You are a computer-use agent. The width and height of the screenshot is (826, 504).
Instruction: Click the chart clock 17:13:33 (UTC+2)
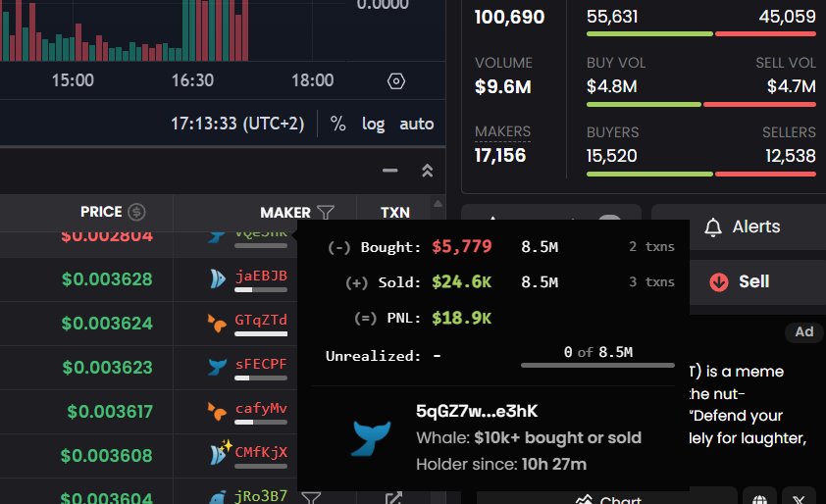pyautogui.click(x=237, y=124)
